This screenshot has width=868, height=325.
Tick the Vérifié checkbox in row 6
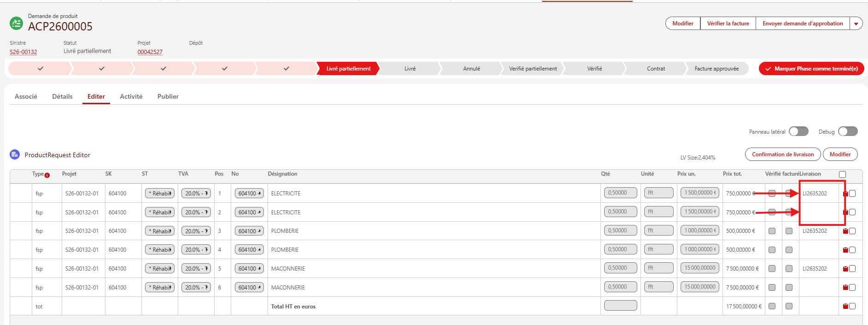(x=772, y=288)
